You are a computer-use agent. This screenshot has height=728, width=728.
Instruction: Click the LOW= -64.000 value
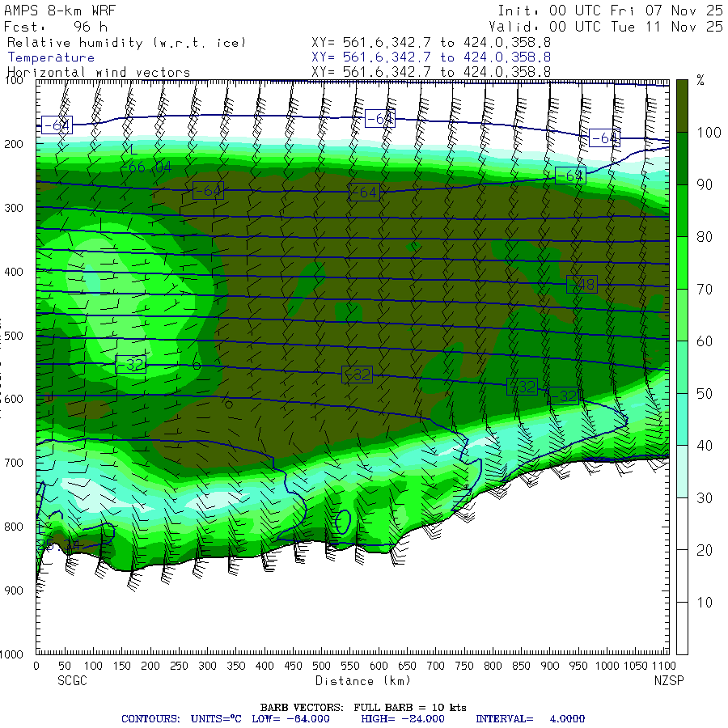[x=290, y=719]
